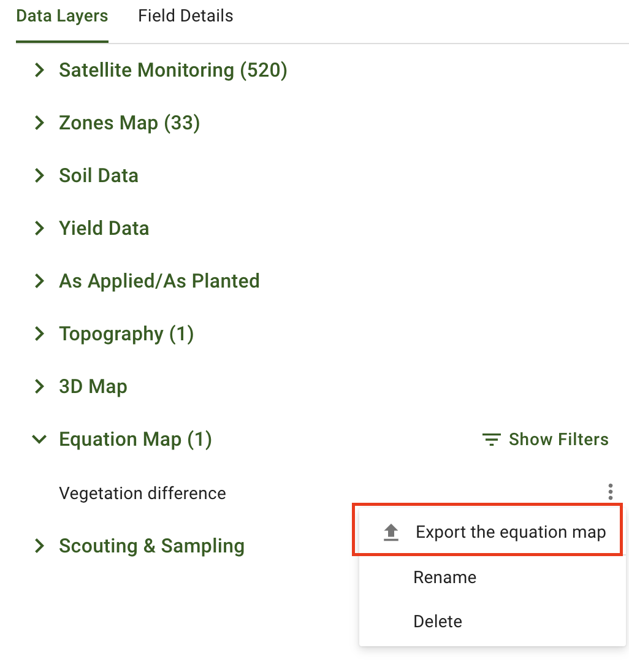Click the filter lines icon
Screen dimensions: 629x672
(x=491, y=440)
